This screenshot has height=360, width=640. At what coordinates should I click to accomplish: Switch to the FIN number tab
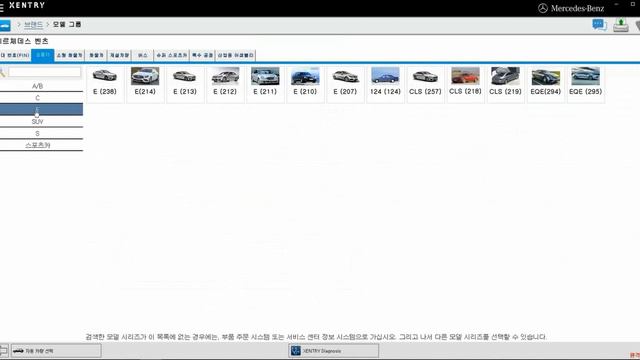(15, 55)
